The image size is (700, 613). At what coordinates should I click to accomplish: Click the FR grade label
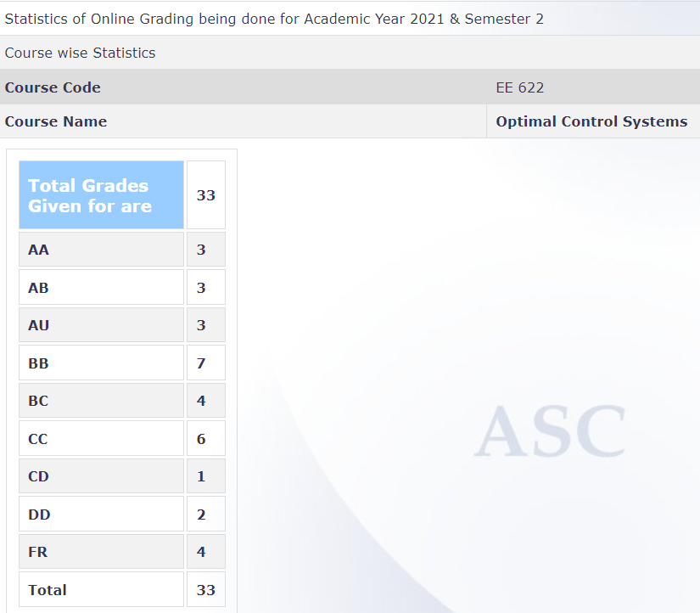pyautogui.click(x=100, y=552)
